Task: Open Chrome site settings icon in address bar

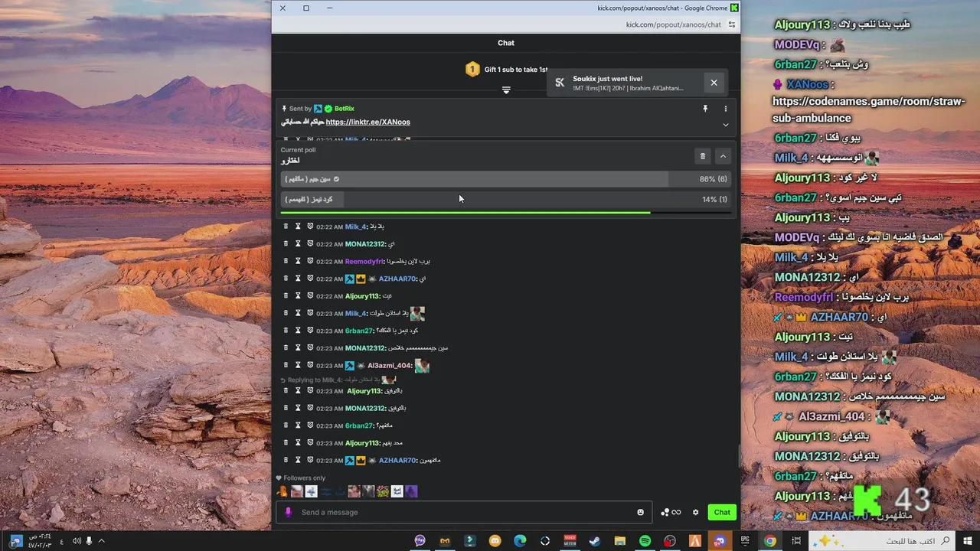Action: 732,24
